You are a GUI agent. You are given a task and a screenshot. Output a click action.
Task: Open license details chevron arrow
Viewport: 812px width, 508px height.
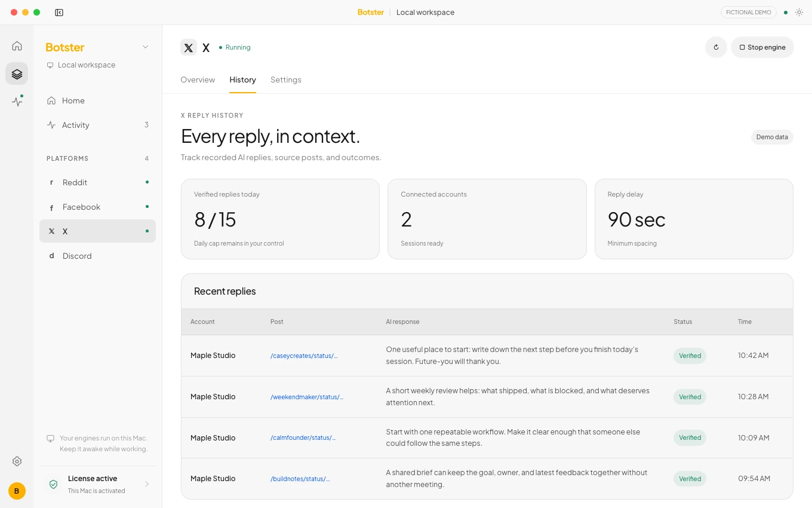[147, 484]
